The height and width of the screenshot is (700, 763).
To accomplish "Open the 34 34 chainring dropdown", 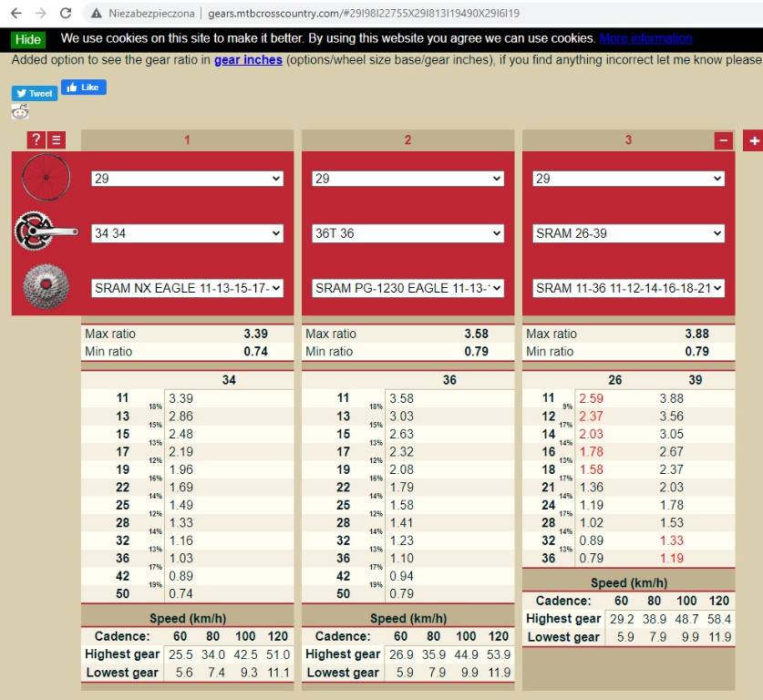I will pos(188,233).
